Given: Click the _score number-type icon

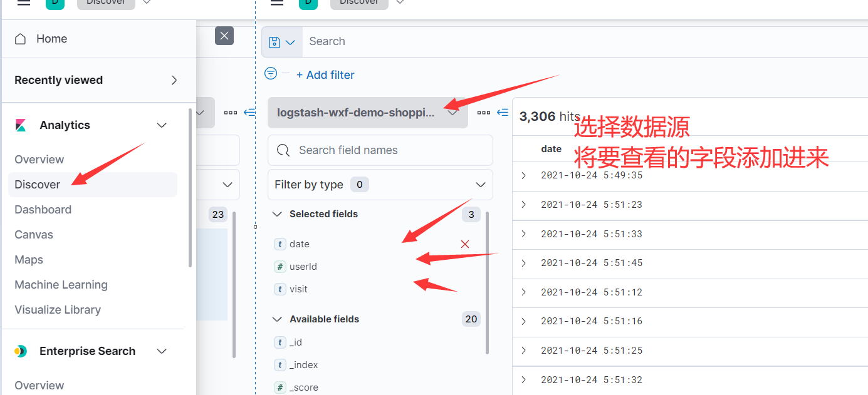Looking at the screenshot, I should tap(280, 387).
